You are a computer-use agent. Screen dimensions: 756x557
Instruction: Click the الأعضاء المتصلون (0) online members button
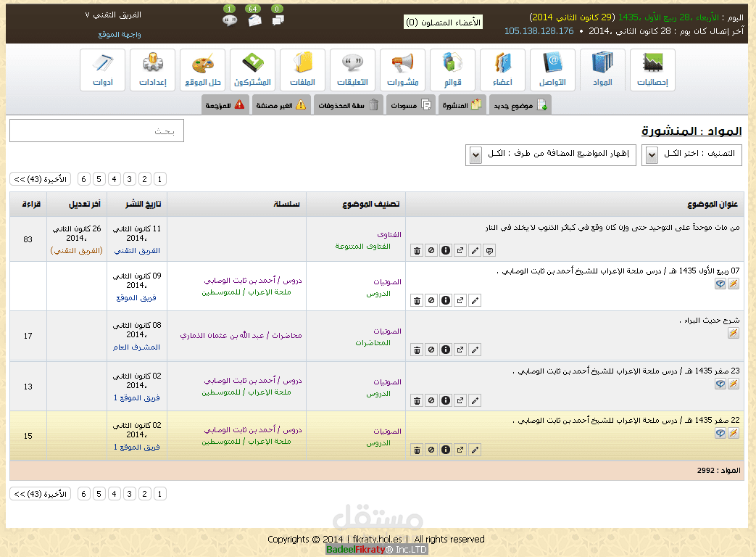click(x=443, y=22)
